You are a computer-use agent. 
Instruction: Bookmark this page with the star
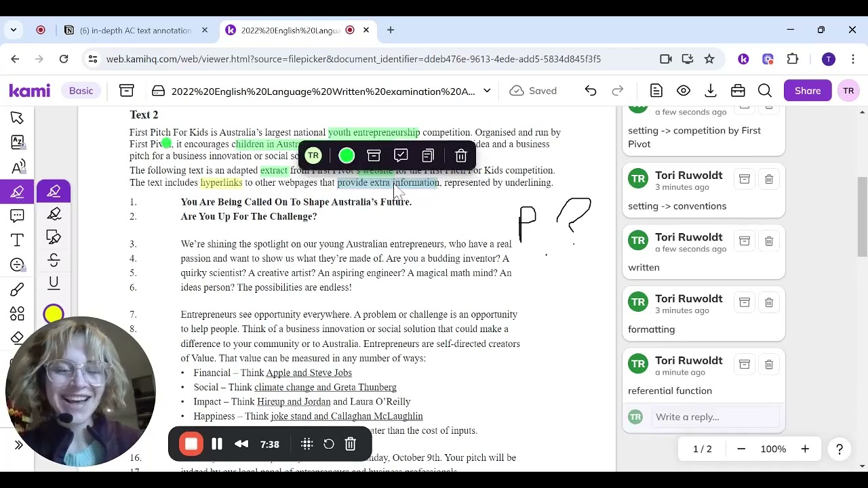pos(709,59)
